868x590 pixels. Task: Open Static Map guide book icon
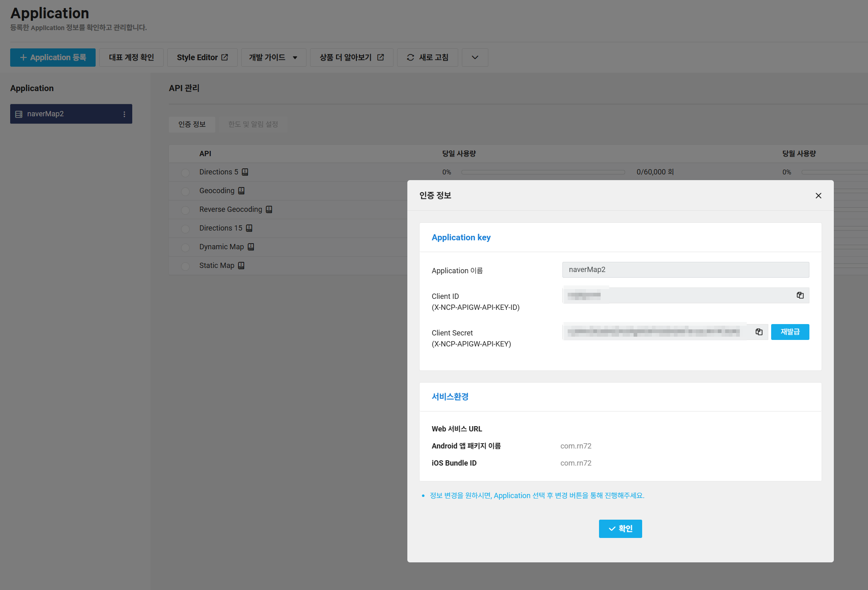[x=241, y=266]
